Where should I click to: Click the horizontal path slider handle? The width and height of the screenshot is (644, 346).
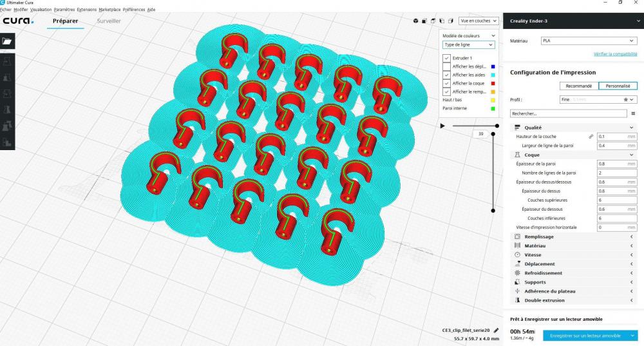497,126
